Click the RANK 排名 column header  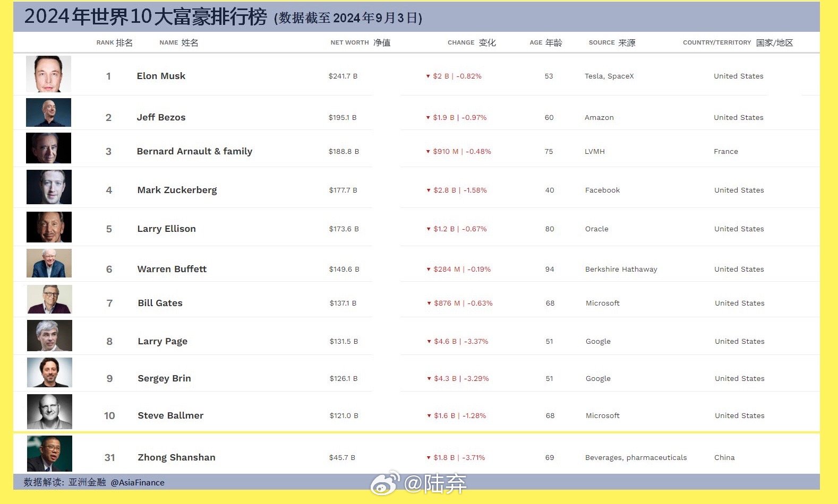tap(115, 42)
